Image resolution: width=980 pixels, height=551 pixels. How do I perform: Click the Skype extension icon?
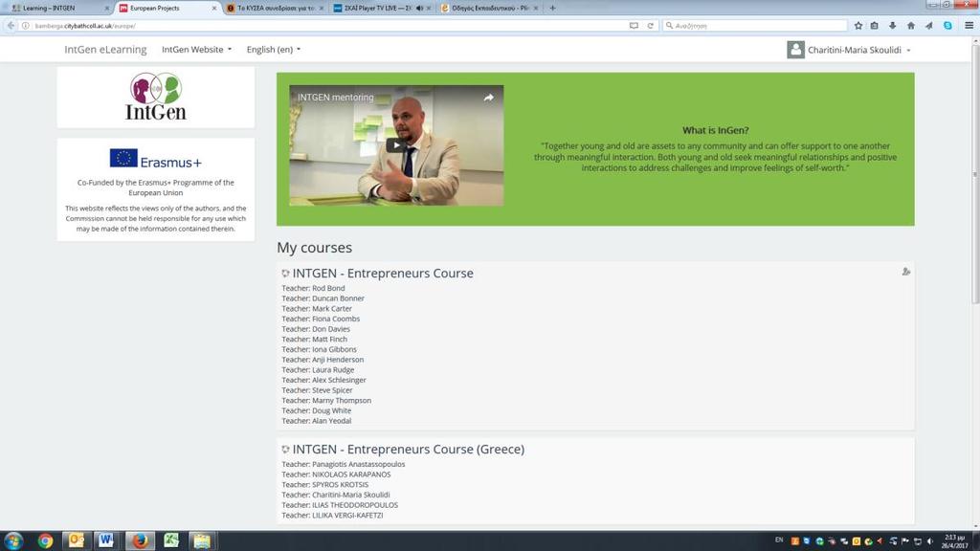[947, 26]
